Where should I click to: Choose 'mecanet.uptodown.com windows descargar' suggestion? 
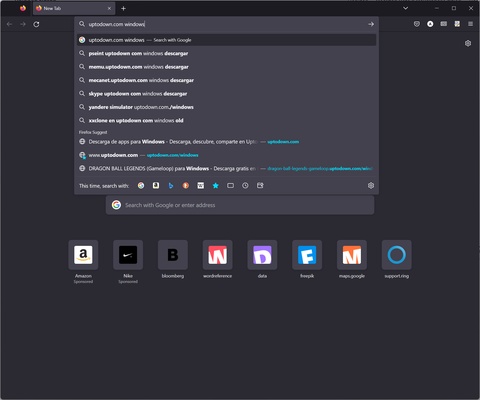pos(226,80)
